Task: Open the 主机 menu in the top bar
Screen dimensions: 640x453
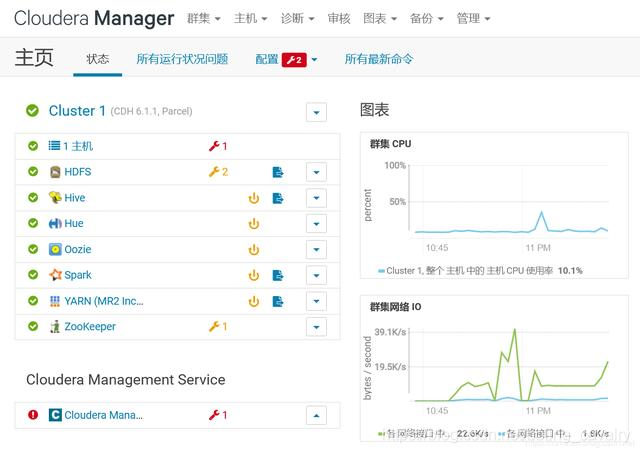Action: (x=251, y=18)
